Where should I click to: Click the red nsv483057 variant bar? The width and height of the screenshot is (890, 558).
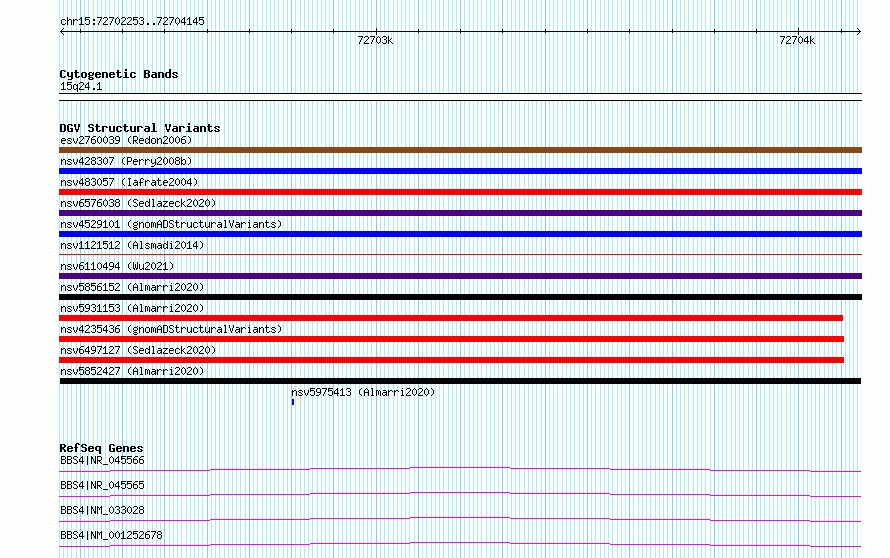[460, 192]
